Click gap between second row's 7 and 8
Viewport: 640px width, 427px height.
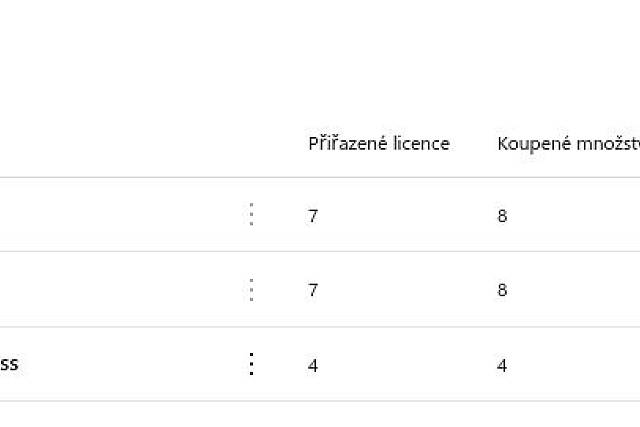coord(405,290)
